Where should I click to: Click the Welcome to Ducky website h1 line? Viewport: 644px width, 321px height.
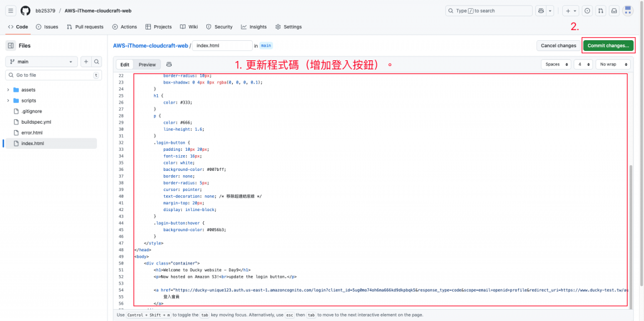click(203, 269)
